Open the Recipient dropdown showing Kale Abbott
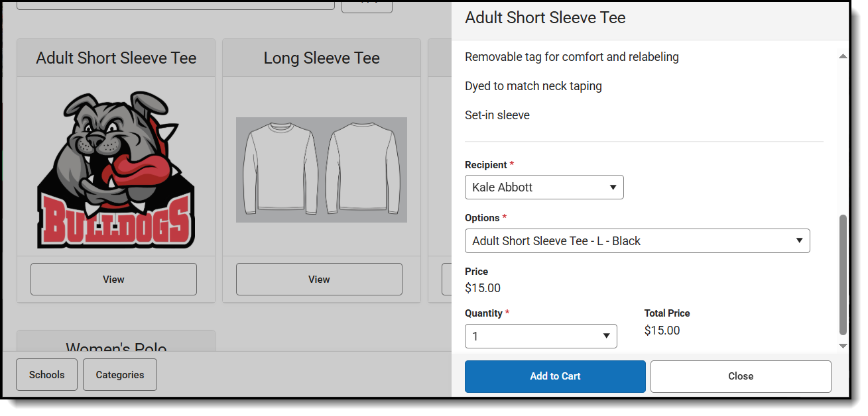The image size is (868, 416). click(544, 187)
